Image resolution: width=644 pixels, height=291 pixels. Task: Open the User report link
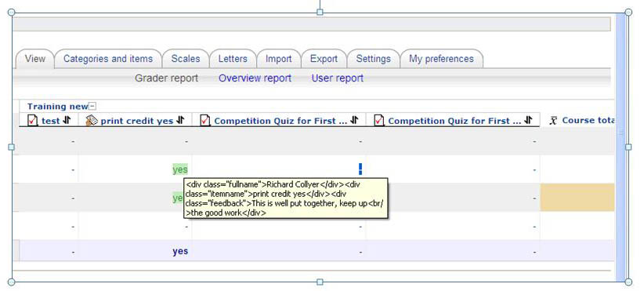pos(337,78)
